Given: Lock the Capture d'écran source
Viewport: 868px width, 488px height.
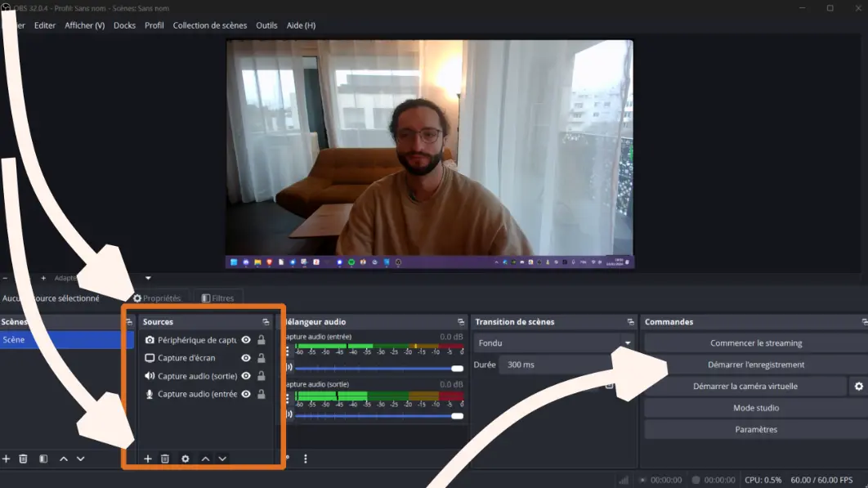Looking at the screenshot, I should click(262, 358).
